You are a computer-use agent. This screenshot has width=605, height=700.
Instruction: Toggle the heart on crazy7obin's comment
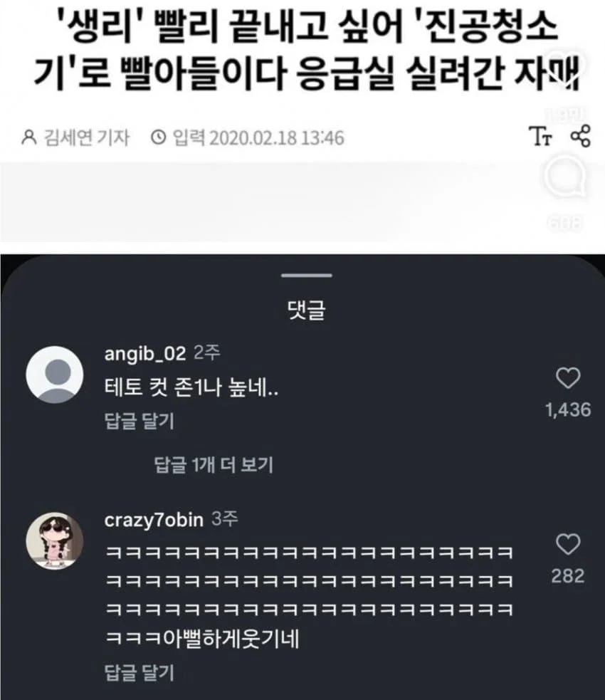tap(567, 545)
